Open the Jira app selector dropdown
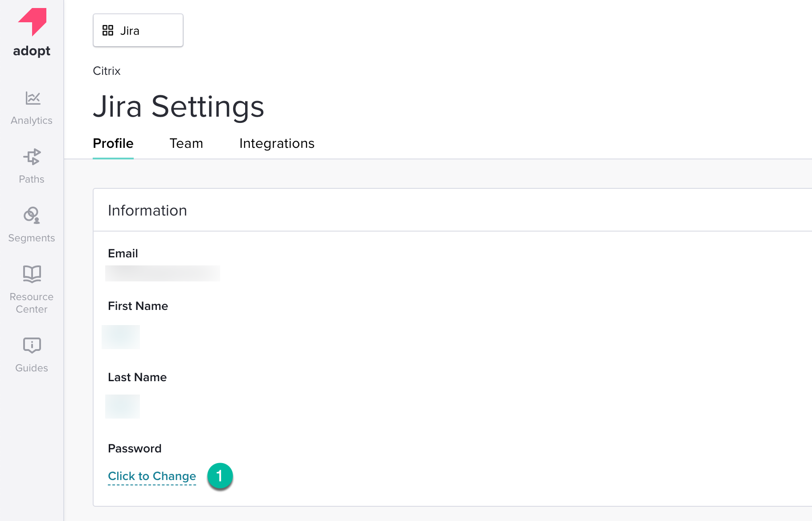This screenshot has height=521, width=812. point(138,30)
